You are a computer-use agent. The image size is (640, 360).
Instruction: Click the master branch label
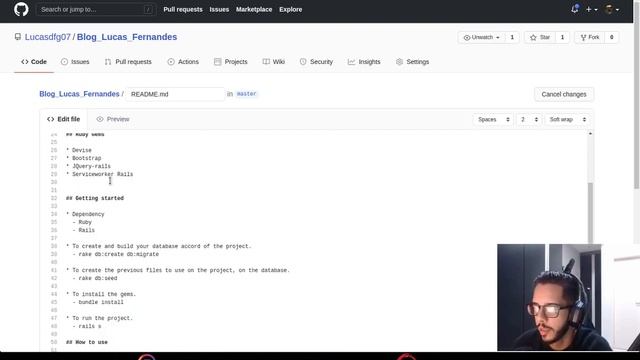pos(247,94)
